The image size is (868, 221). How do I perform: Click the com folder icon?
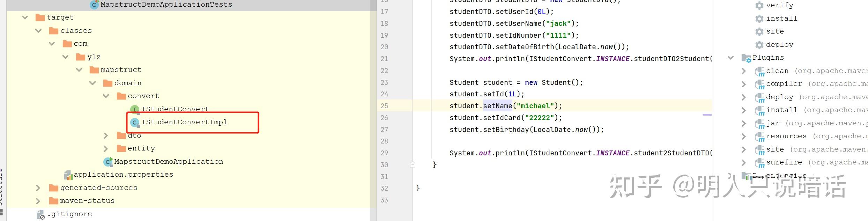click(x=67, y=44)
